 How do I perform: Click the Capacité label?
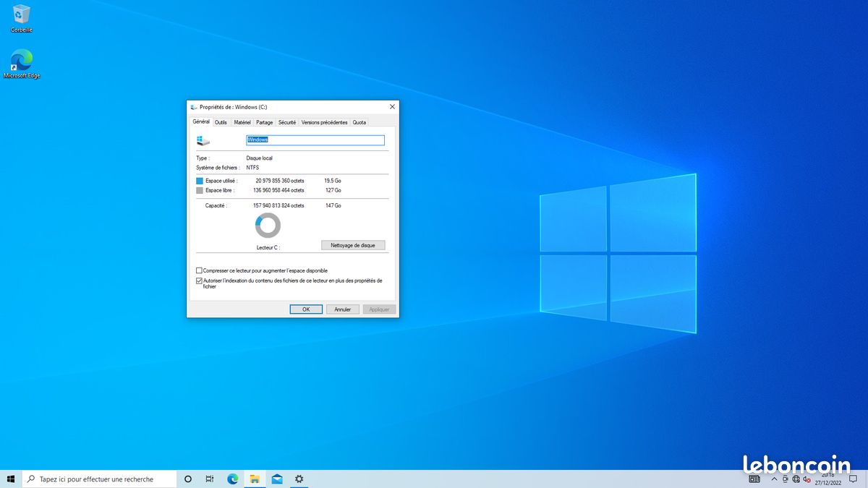point(216,205)
